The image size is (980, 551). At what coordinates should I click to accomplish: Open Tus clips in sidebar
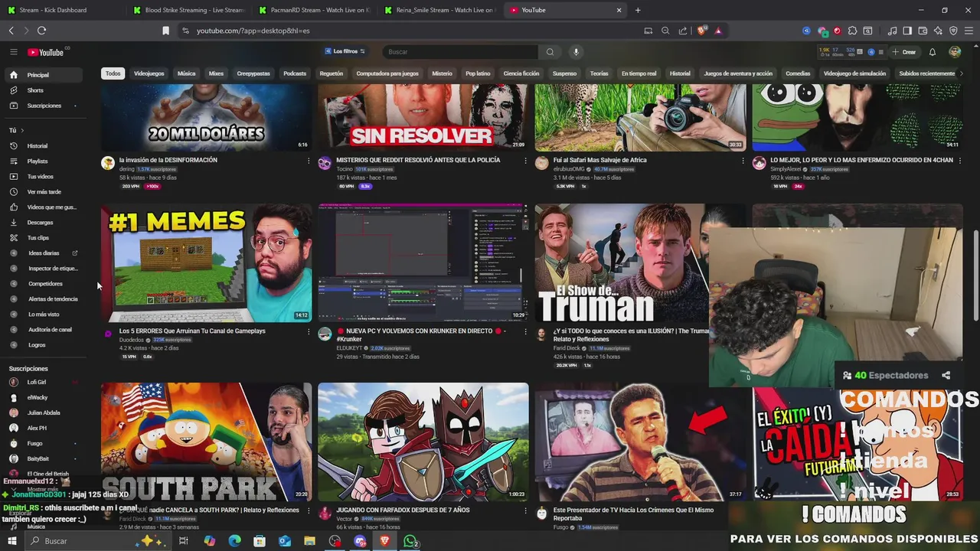(44, 238)
